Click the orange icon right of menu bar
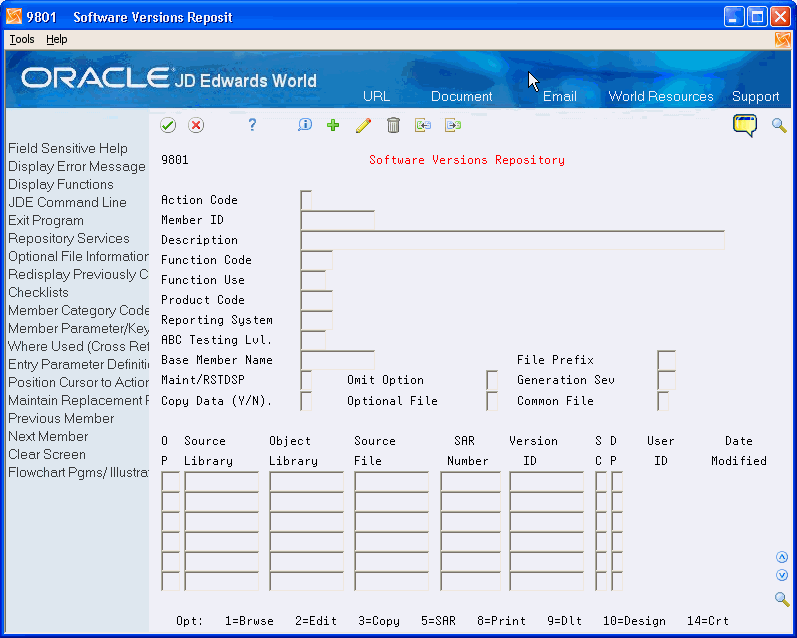Screen dimensions: 797x638 pyautogui.click(x=783, y=40)
